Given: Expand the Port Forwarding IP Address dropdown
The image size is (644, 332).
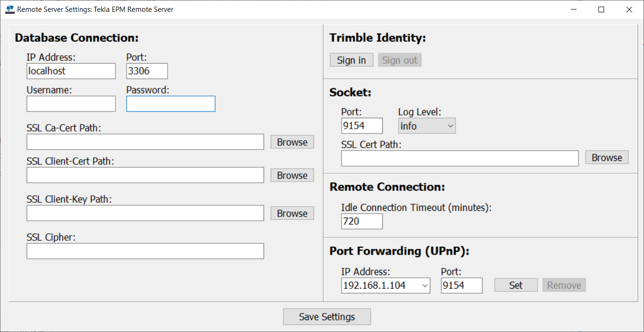Looking at the screenshot, I should click(x=424, y=285).
